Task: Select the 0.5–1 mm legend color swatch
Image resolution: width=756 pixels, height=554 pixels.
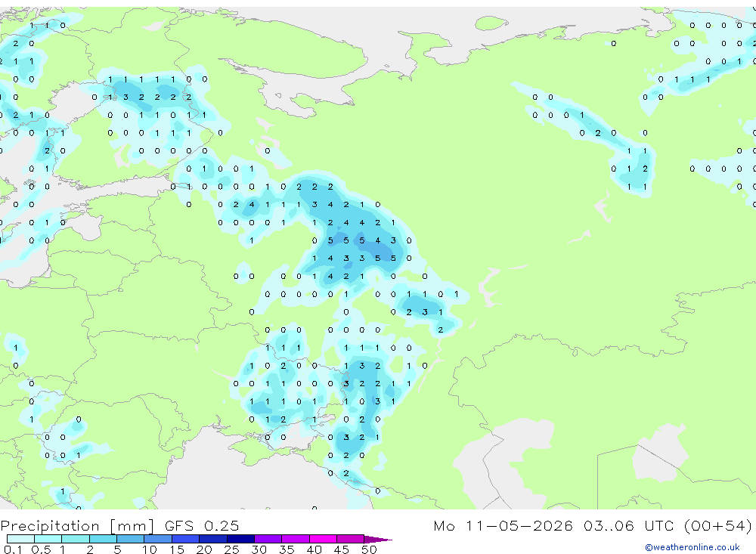Action: pos(48,539)
